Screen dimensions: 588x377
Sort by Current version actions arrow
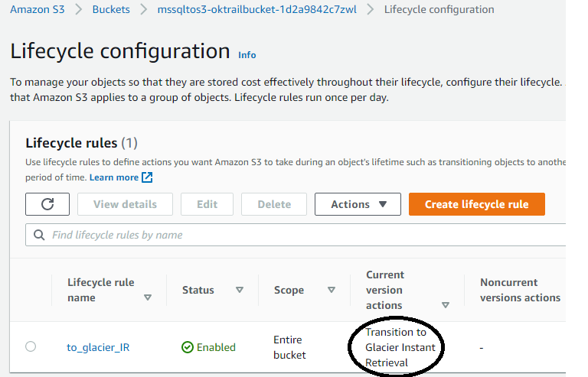click(446, 305)
